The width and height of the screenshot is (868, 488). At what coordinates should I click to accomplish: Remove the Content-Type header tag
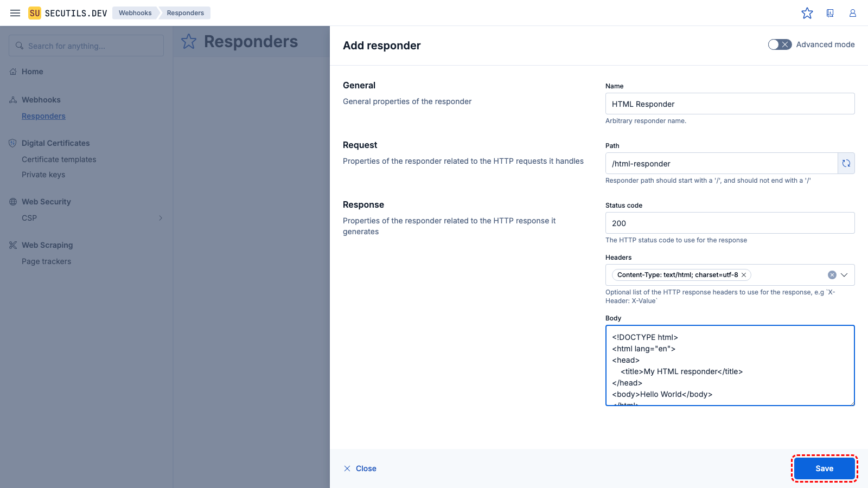click(744, 275)
